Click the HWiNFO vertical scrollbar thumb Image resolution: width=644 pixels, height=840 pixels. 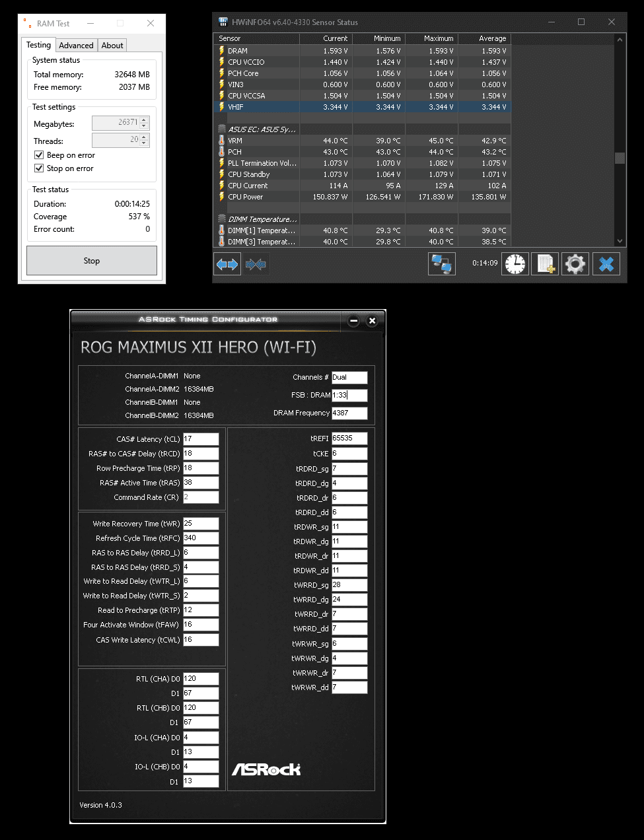620,158
